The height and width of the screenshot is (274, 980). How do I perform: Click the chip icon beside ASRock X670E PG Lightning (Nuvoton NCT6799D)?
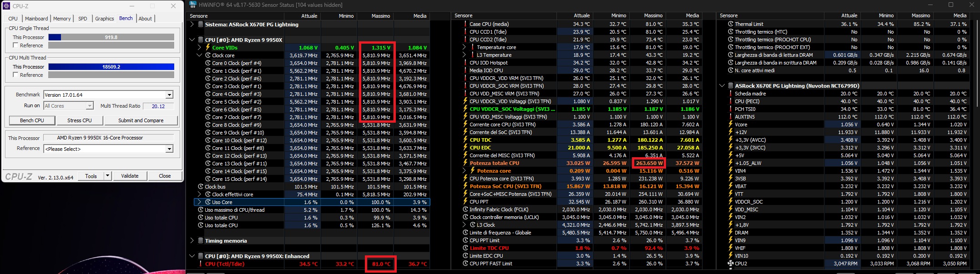(x=731, y=86)
